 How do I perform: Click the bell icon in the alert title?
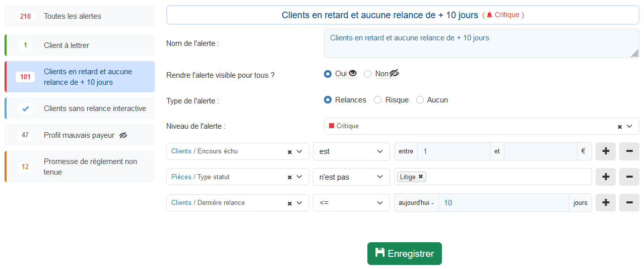[489, 15]
